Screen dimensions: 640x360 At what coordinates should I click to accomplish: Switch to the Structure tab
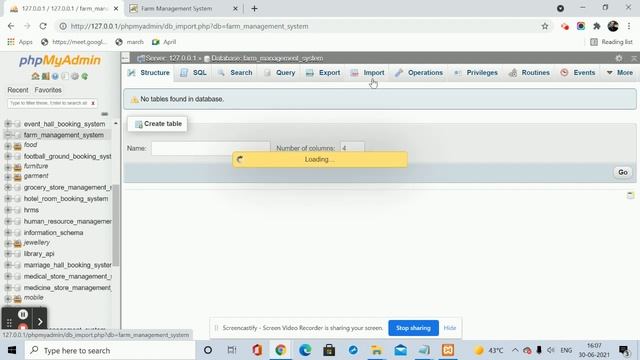point(149,73)
